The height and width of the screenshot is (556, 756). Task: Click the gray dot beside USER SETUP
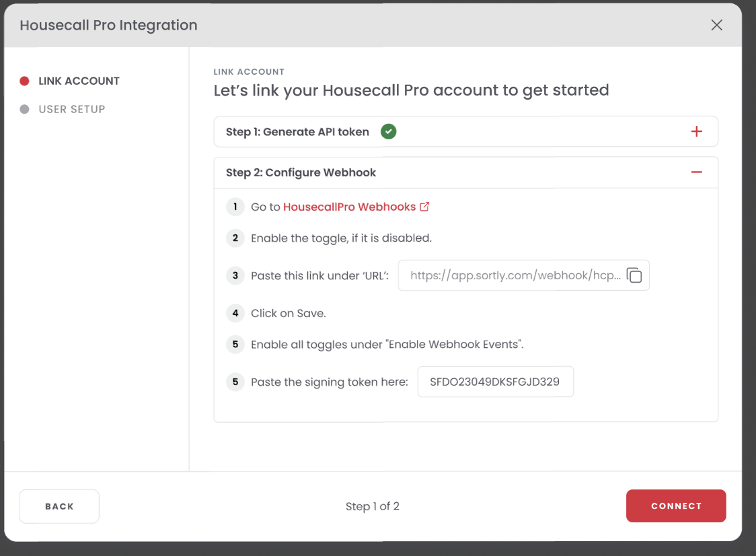pos(25,109)
